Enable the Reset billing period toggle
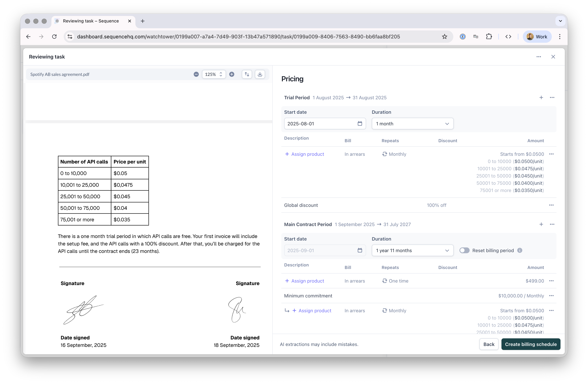The image size is (588, 384). click(464, 250)
